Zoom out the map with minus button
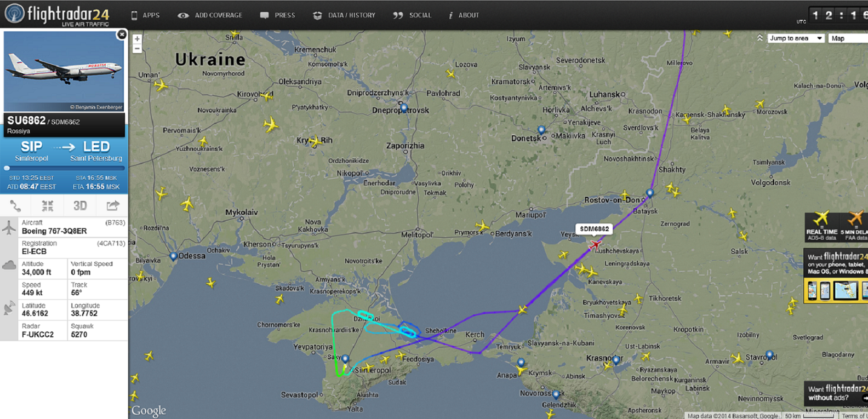The height and width of the screenshot is (419, 868). (137, 49)
